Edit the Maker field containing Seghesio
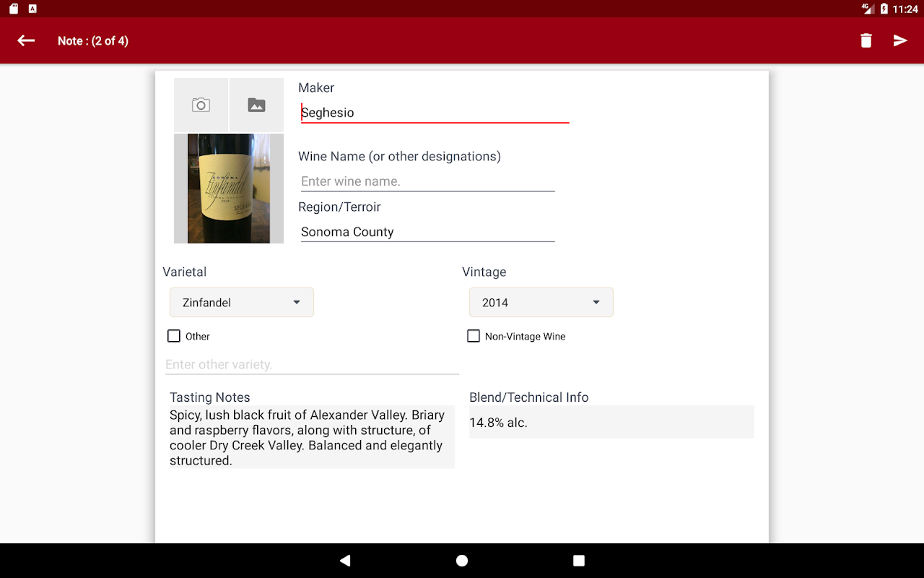Viewport: 924px width, 578px height. [435, 113]
